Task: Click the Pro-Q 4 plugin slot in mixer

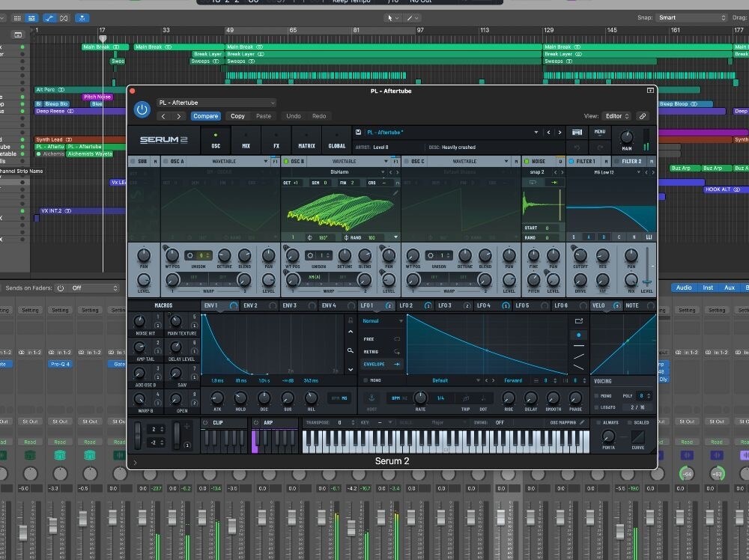Action: point(60,364)
